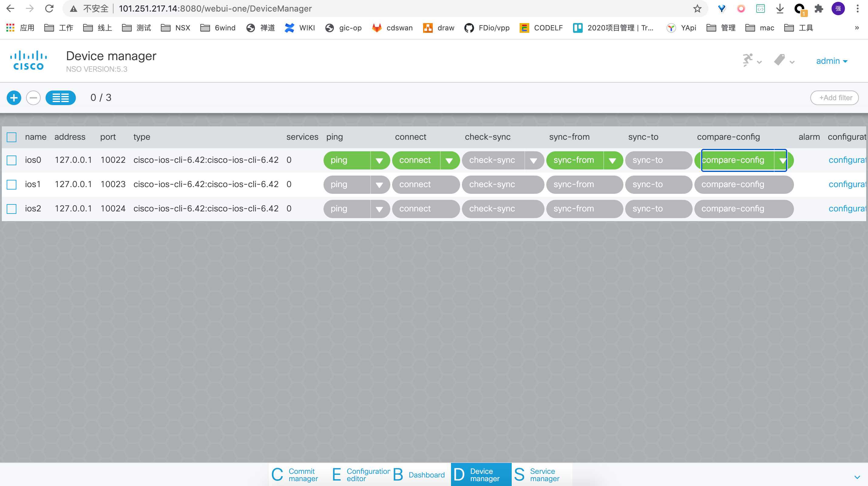Click the remove device minus icon
The image size is (868, 486).
tap(33, 98)
